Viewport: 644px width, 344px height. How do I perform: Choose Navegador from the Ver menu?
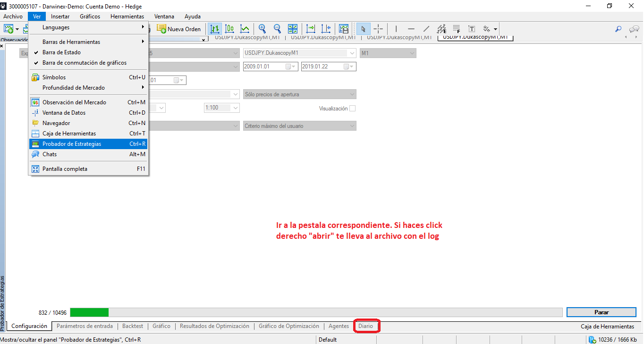point(89,123)
